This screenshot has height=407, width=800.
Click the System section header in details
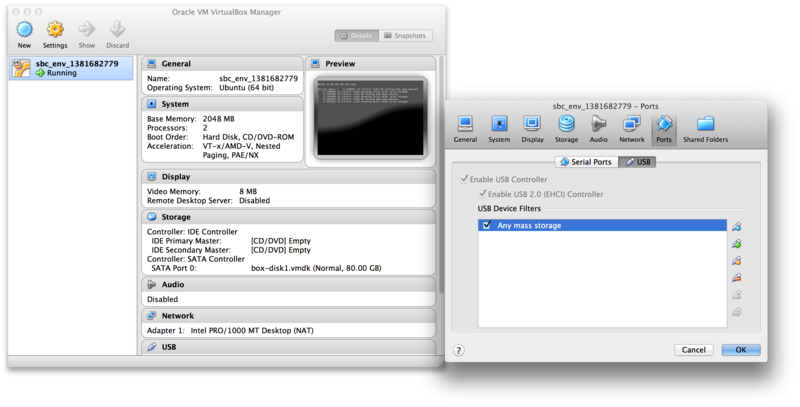(x=222, y=104)
